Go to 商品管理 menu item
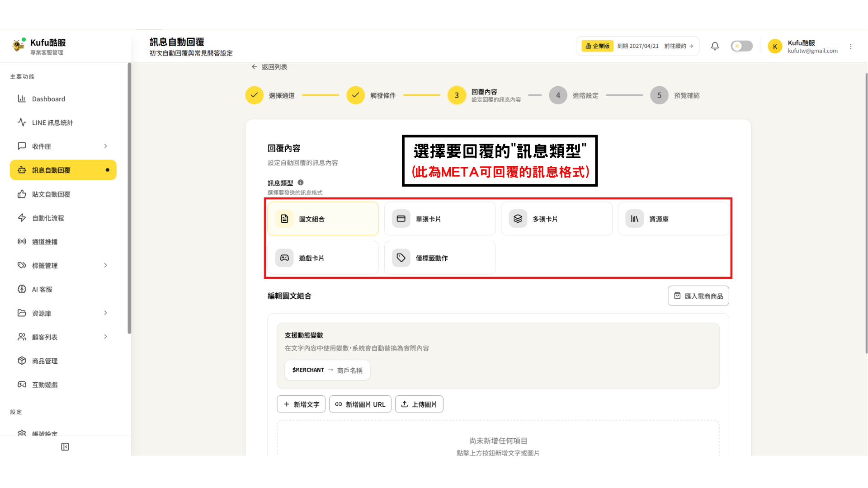The width and height of the screenshot is (868, 488). (x=63, y=361)
